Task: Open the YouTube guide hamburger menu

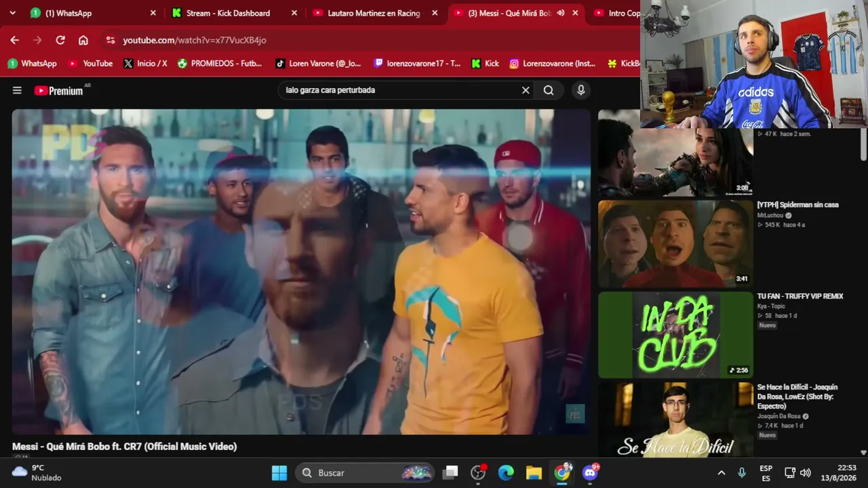Action: pyautogui.click(x=17, y=90)
